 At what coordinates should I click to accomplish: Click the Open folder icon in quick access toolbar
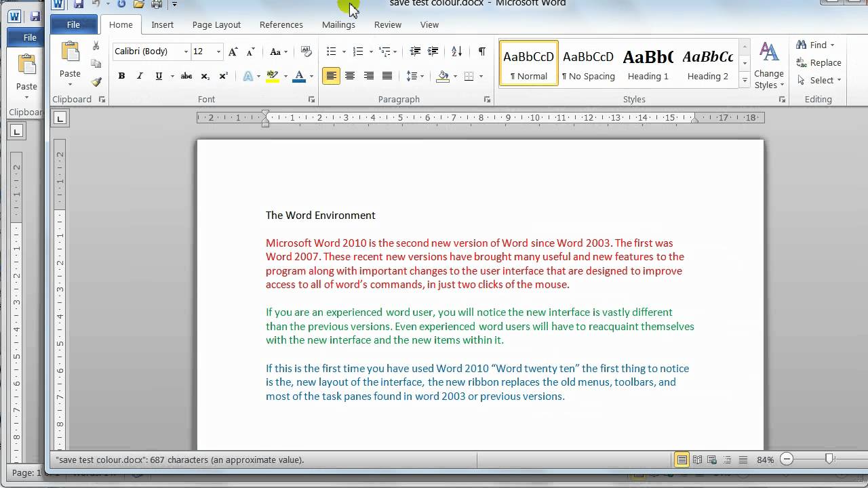pos(139,4)
